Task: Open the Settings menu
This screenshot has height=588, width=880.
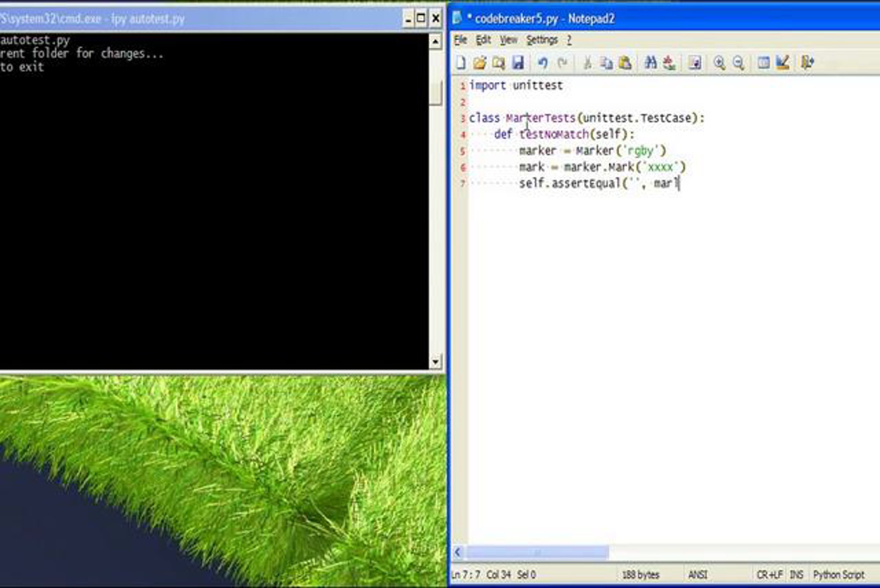Action: [542, 40]
